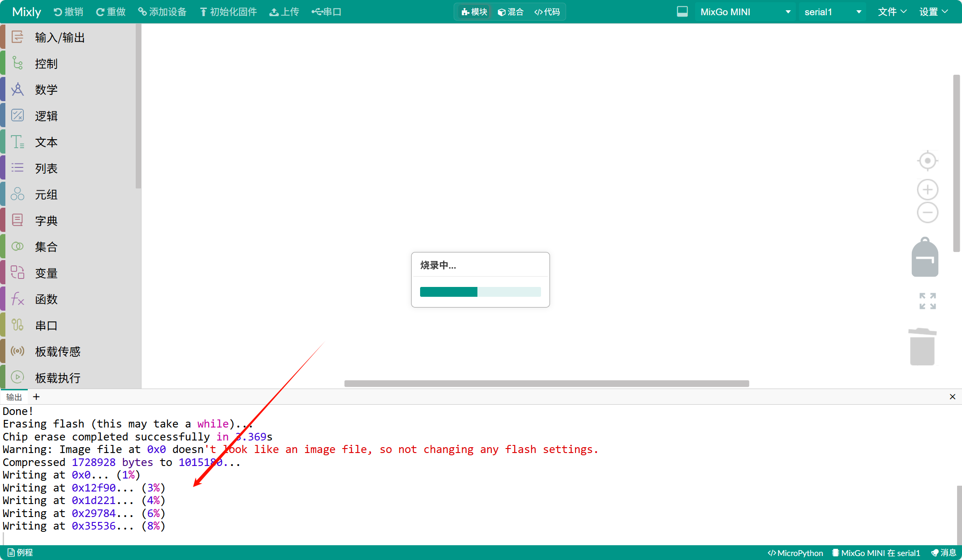Click the 上传 upload button
The image size is (962, 560).
[x=284, y=12]
